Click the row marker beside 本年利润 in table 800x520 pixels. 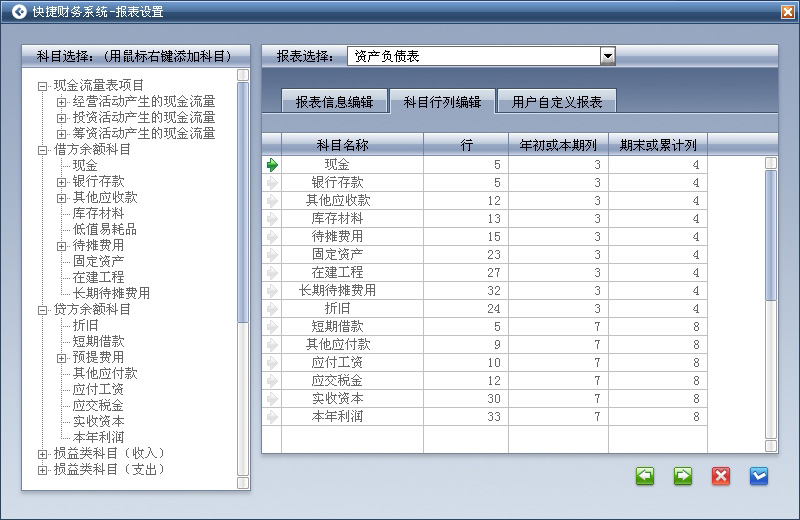tap(272, 417)
